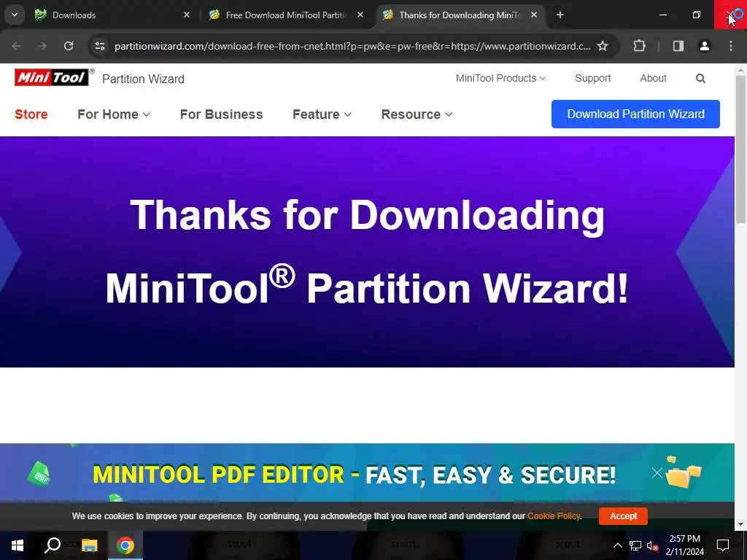Expand the Resource dropdown
Viewport: 747px width, 560px height.
tap(417, 114)
